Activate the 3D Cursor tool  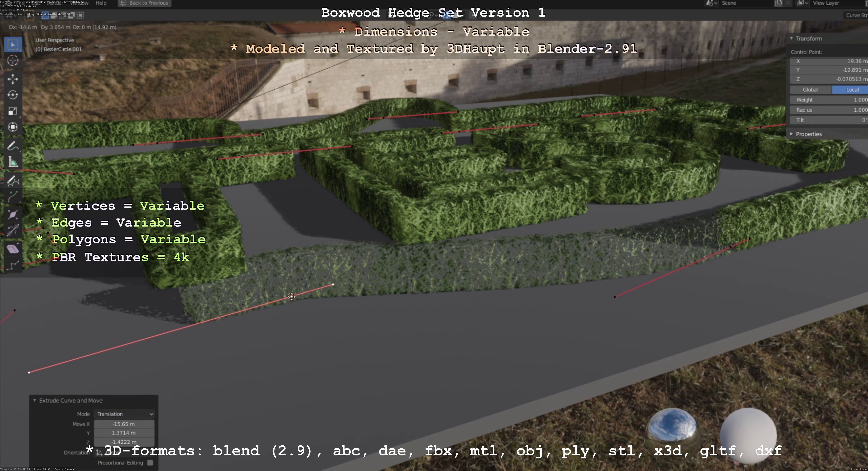13,61
